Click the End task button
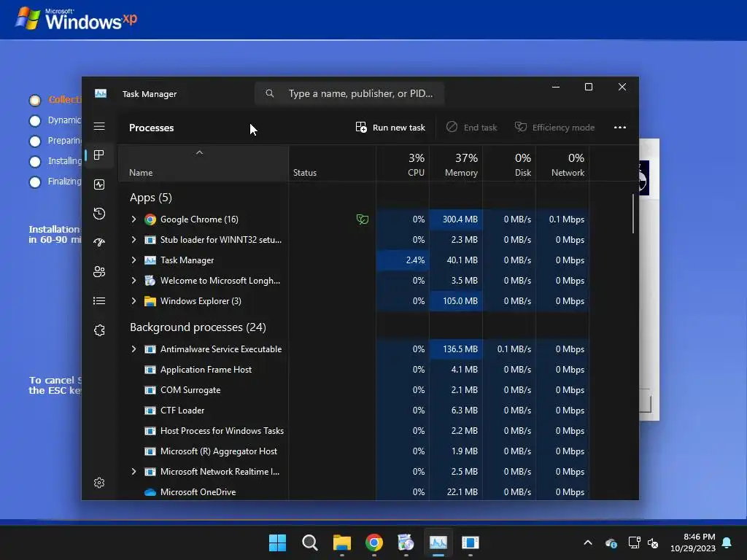Screen dimensions: 747x560 point(472,128)
